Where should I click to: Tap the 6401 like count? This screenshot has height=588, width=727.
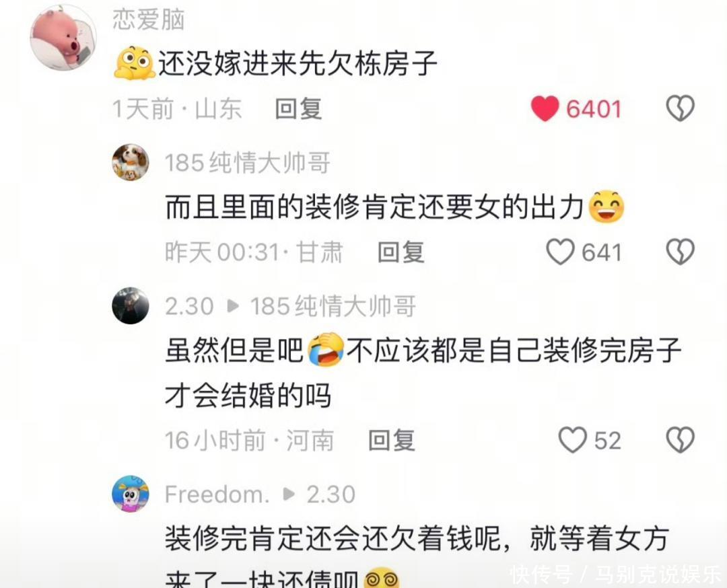pos(594,109)
